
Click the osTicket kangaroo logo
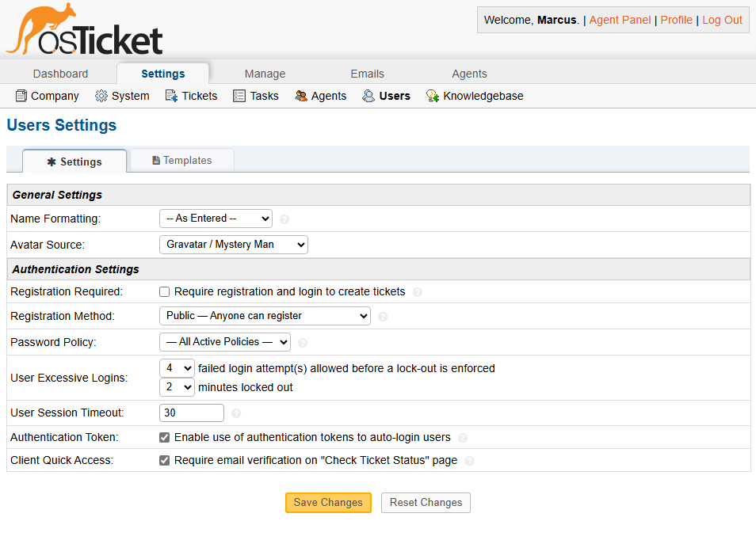point(84,30)
